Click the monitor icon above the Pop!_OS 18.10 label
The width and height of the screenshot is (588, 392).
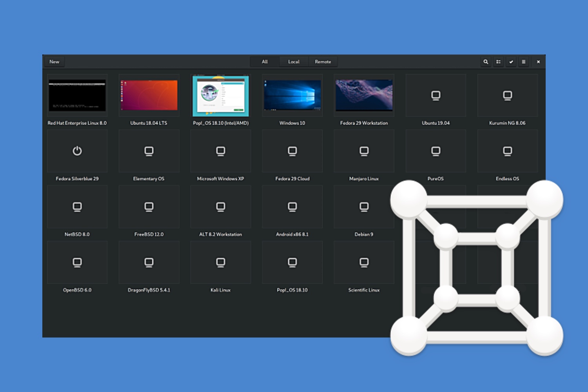tap(292, 263)
